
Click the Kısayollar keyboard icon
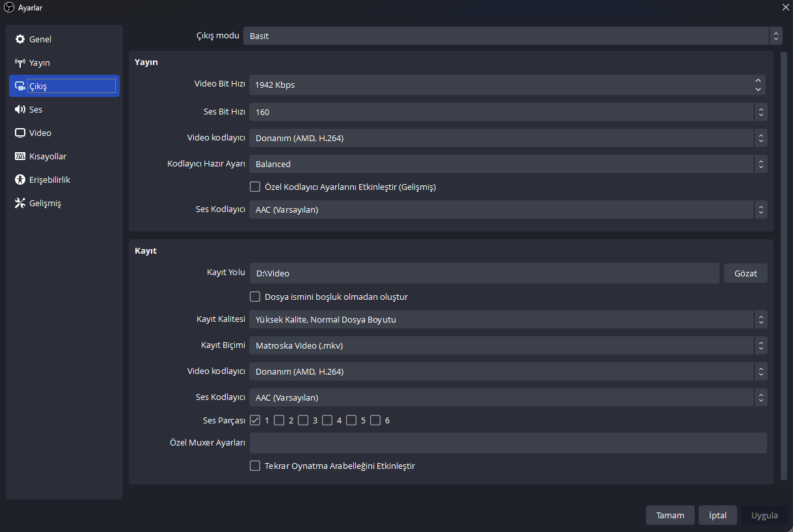(x=20, y=157)
